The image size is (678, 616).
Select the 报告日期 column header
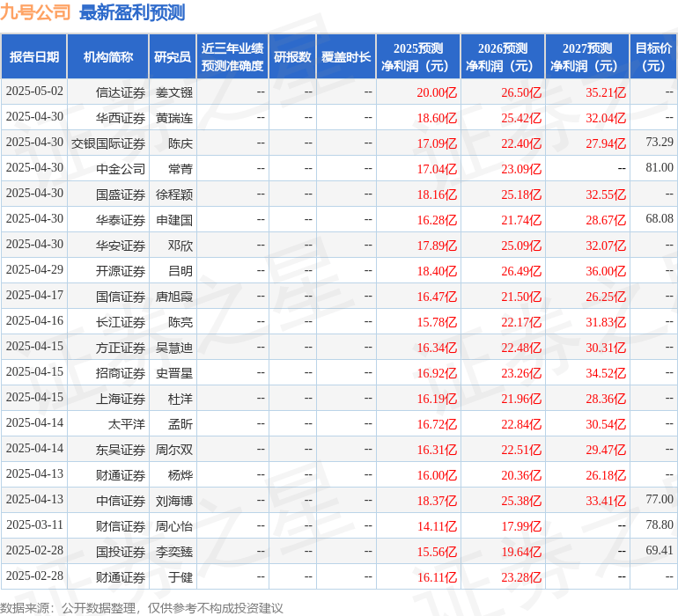(34, 57)
